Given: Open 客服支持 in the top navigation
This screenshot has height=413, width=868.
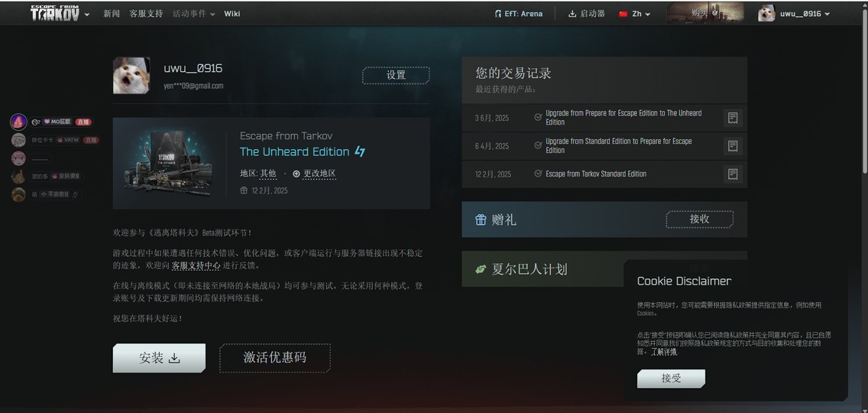Looking at the screenshot, I should (146, 14).
